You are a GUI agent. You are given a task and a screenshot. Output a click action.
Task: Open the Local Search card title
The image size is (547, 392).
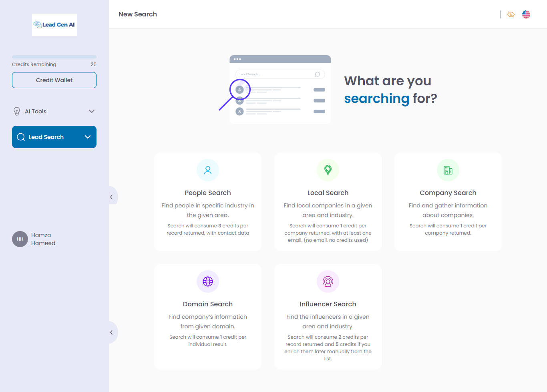[328, 193]
